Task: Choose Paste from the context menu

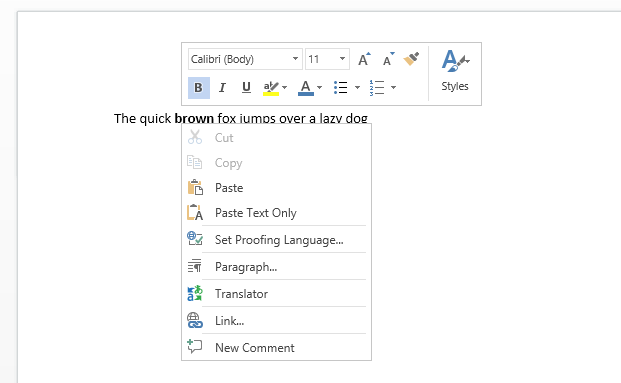Action: pyautogui.click(x=276, y=188)
